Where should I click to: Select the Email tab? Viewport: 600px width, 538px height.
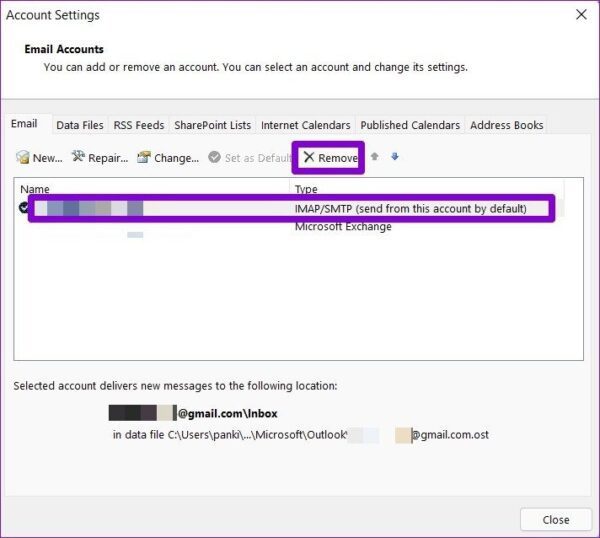pyautogui.click(x=24, y=124)
